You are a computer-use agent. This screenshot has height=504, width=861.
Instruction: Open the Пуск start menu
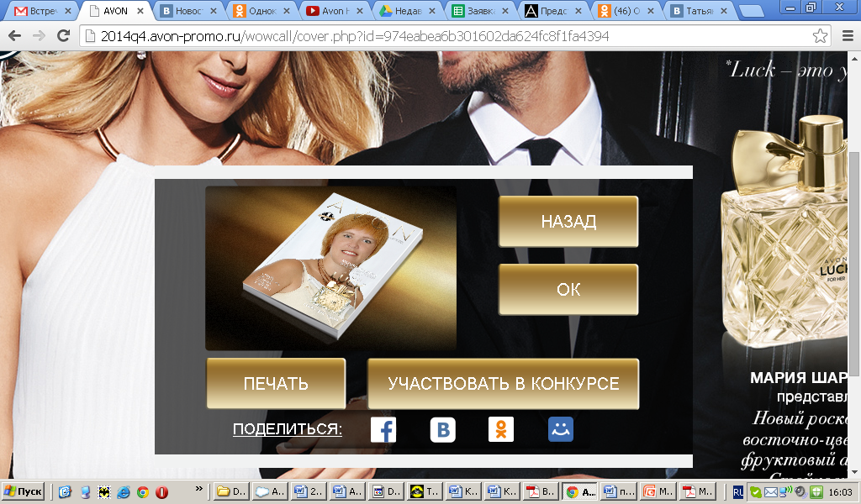[x=23, y=491]
